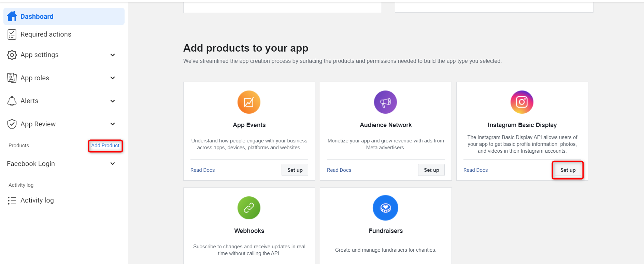Click the Instagram Basic Display card title

point(522,125)
